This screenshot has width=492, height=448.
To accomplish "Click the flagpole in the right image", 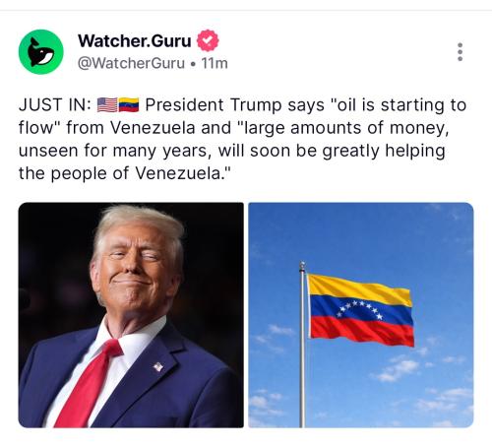I will [x=302, y=345].
